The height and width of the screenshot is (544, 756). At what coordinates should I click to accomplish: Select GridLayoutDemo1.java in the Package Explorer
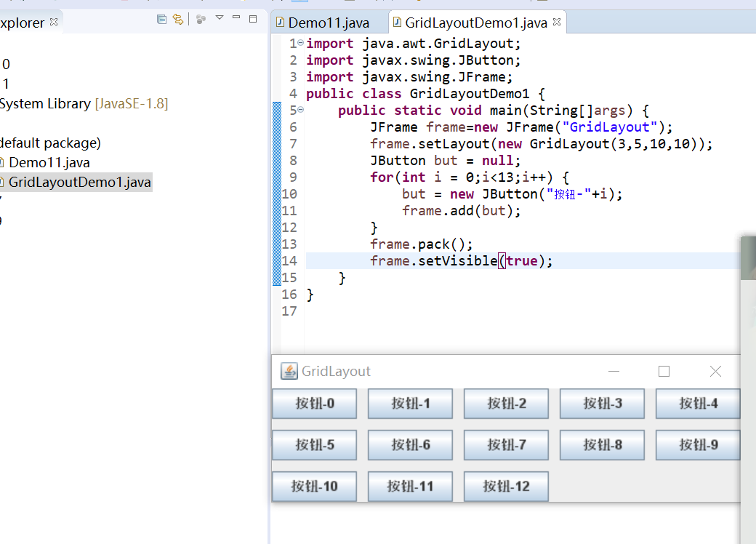[x=79, y=182]
